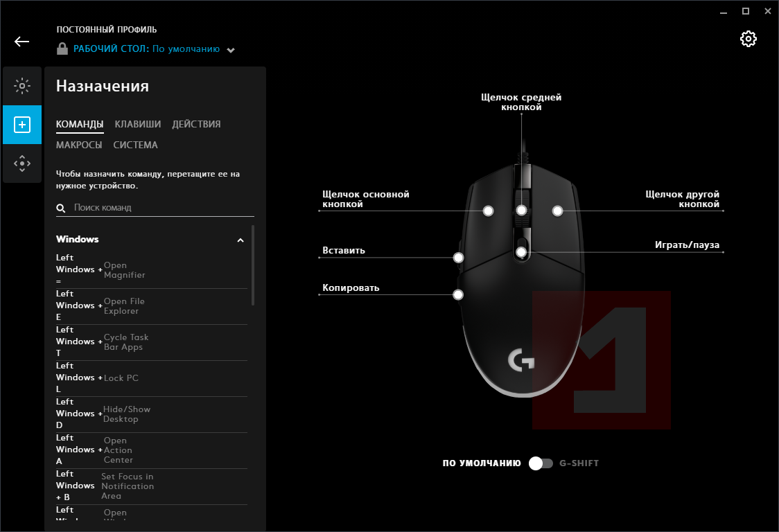Collapse the Windows commands section
The height and width of the screenshot is (532, 779).
240,240
